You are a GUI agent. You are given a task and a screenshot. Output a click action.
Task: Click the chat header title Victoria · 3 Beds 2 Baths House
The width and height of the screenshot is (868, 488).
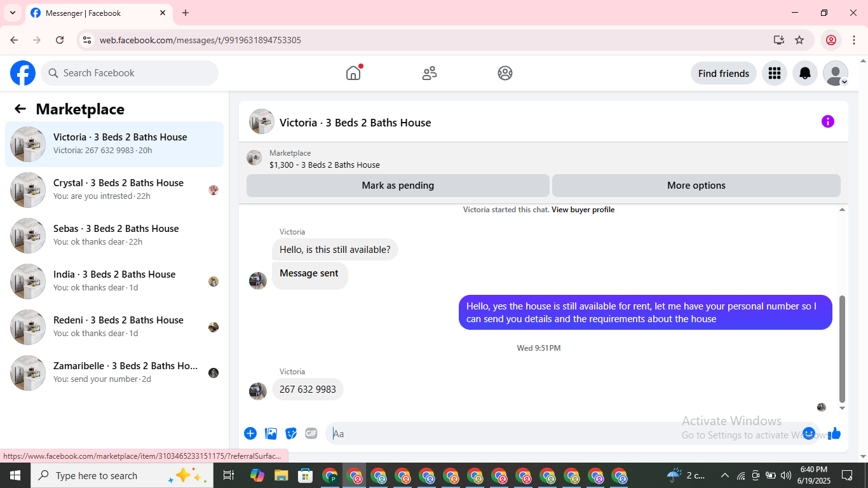pyautogui.click(x=355, y=123)
